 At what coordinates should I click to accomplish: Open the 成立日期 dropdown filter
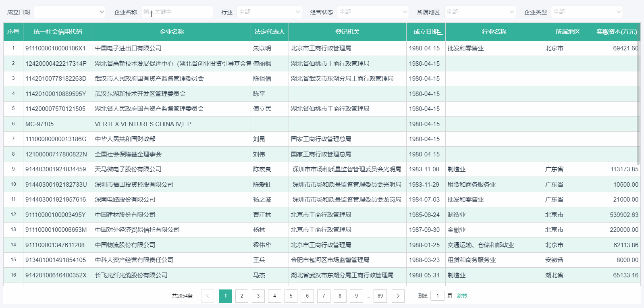[x=70, y=12]
